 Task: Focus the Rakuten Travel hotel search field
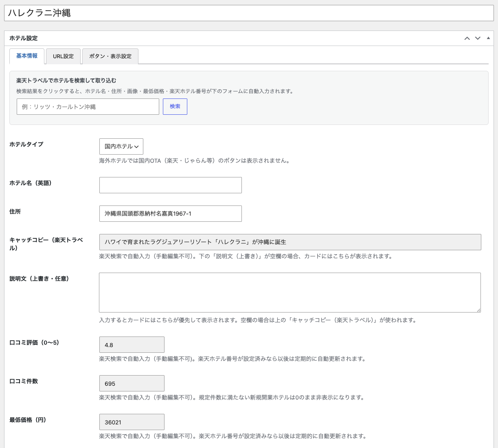(88, 107)
